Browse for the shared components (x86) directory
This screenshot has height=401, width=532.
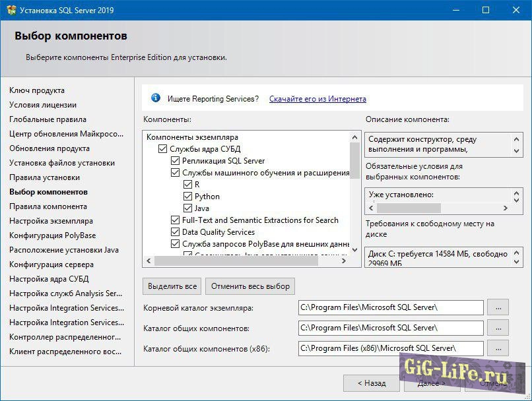tap(498, 348)
